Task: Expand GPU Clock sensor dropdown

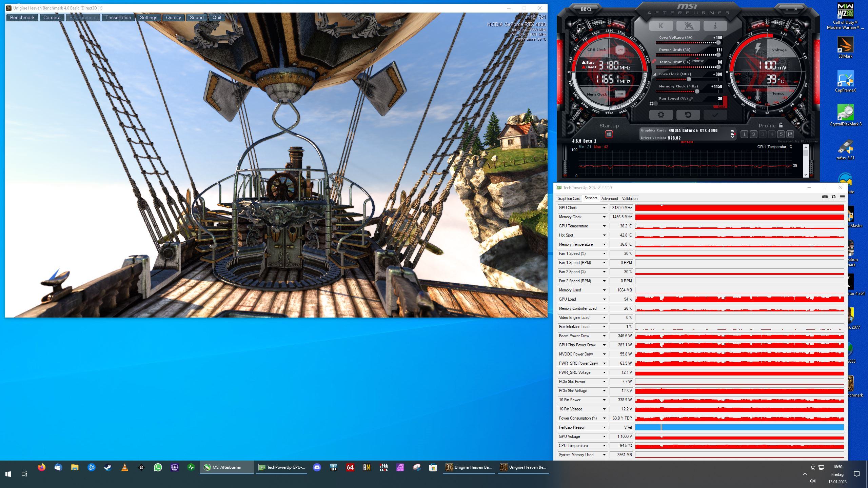Action: [604, 208]
